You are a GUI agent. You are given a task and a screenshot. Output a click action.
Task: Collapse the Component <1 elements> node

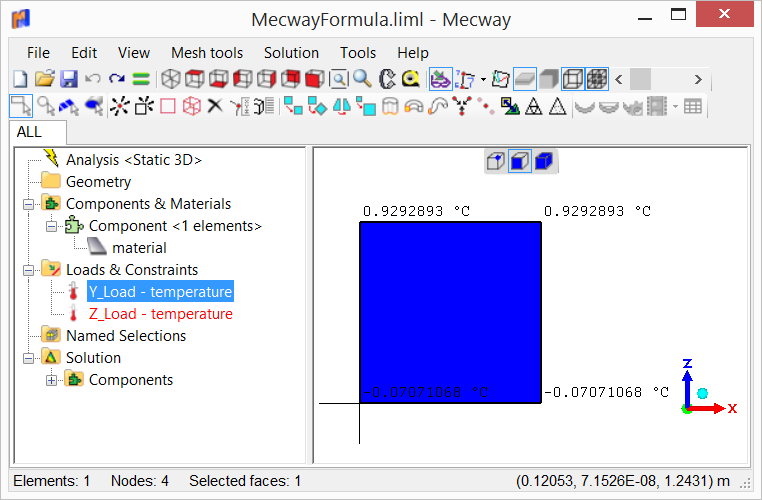click(52, 226)
